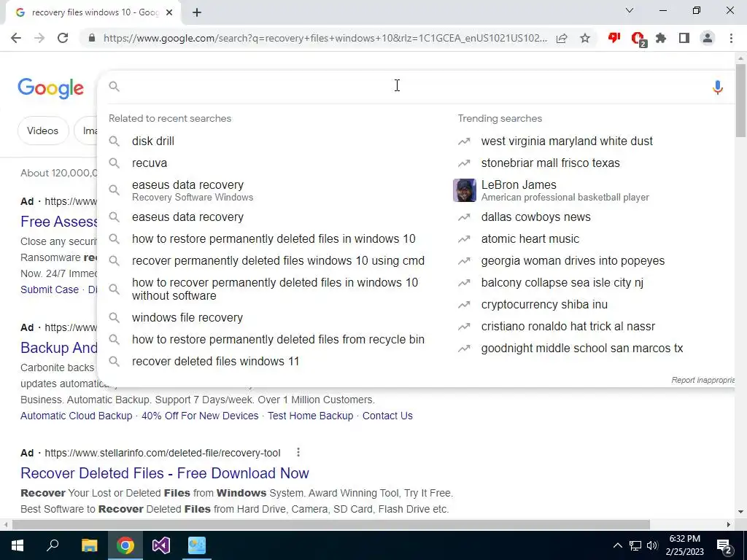Viewport: 747px width, 560px height.
Task: Click the Chrome forward arrow
Action: point(39,38)
